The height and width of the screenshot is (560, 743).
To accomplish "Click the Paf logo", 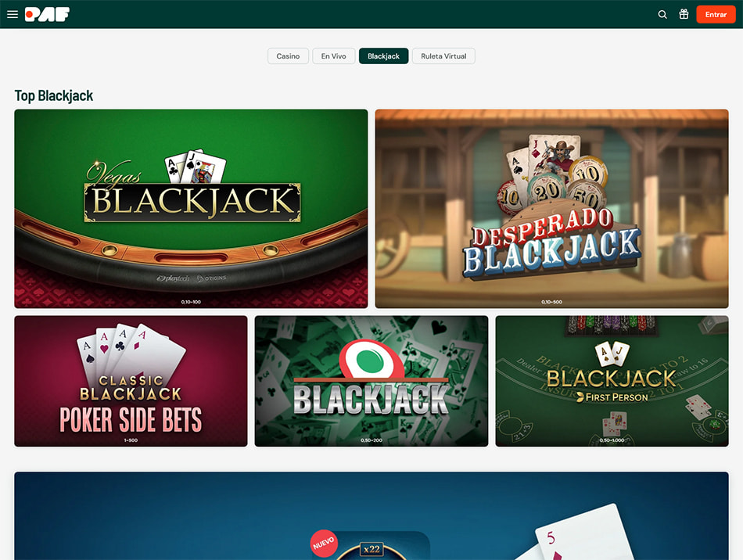I will tap(47, 14).
